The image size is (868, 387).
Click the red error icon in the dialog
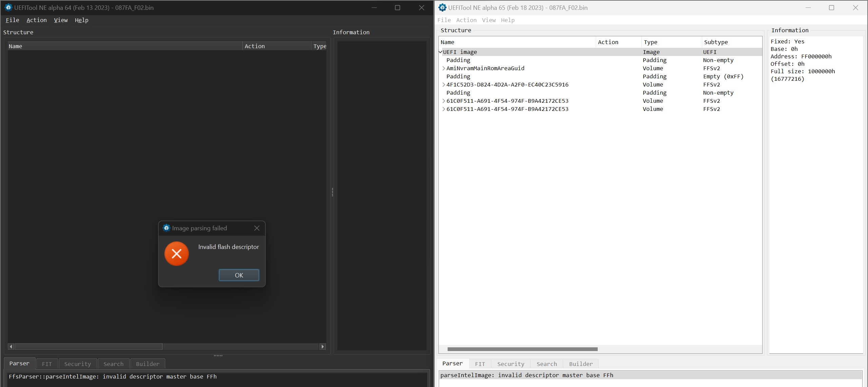coord(176,253)
